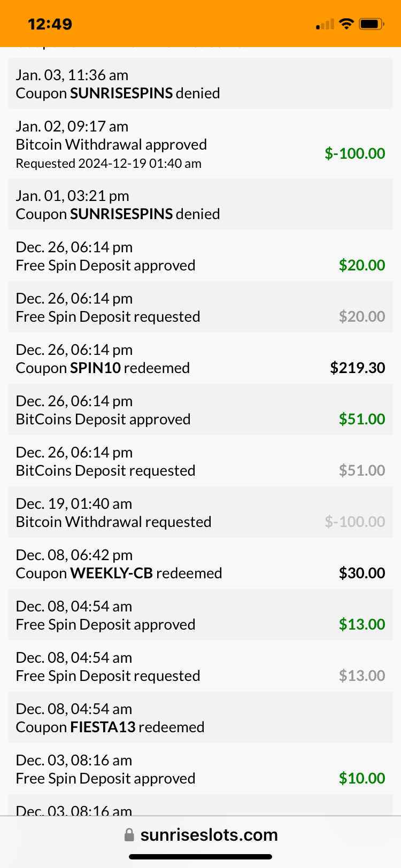The height and width of the screenshot is (868, 401).
Task: Tap the green $-100.00 withdrawal amount
Action: pyautogui.click(x=354, y=153)
